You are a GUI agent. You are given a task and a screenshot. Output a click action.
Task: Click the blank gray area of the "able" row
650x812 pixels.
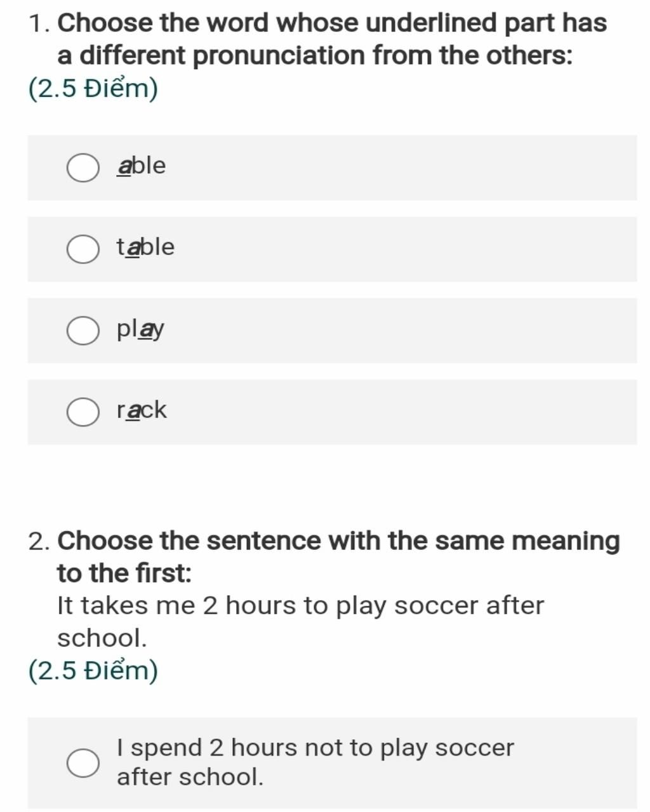[400, 167]
